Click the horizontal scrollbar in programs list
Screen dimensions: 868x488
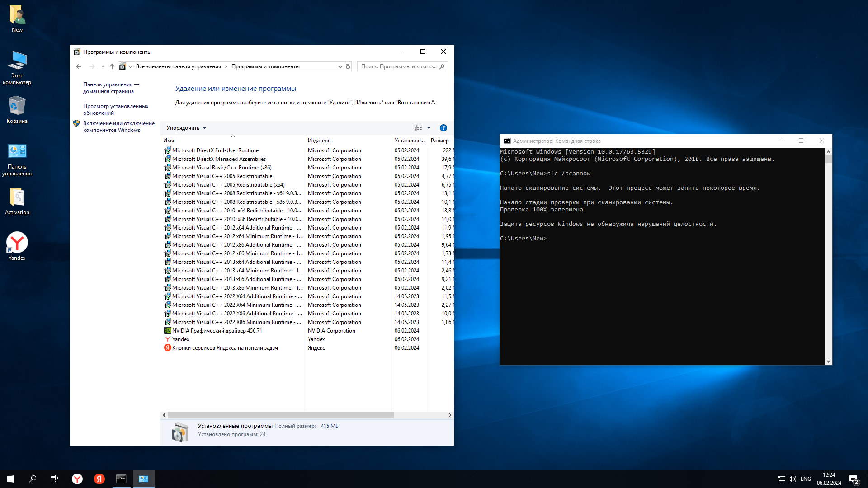(x=280, y=415)
